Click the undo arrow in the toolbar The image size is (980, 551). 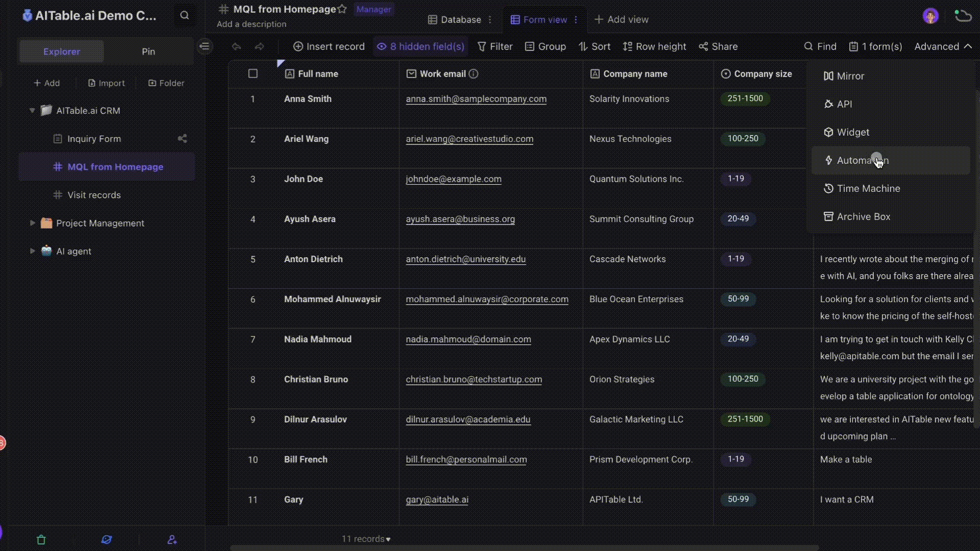pos(236,46)
